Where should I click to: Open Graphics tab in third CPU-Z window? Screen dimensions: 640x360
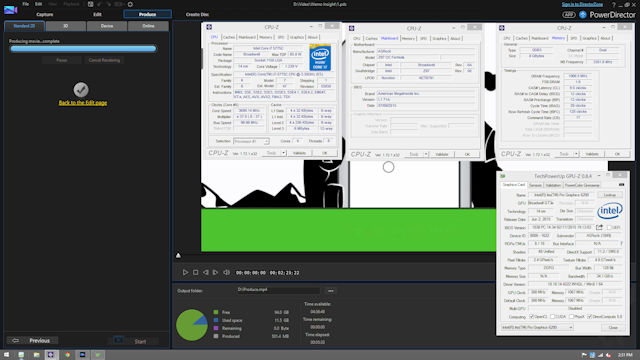coord(589,38)
